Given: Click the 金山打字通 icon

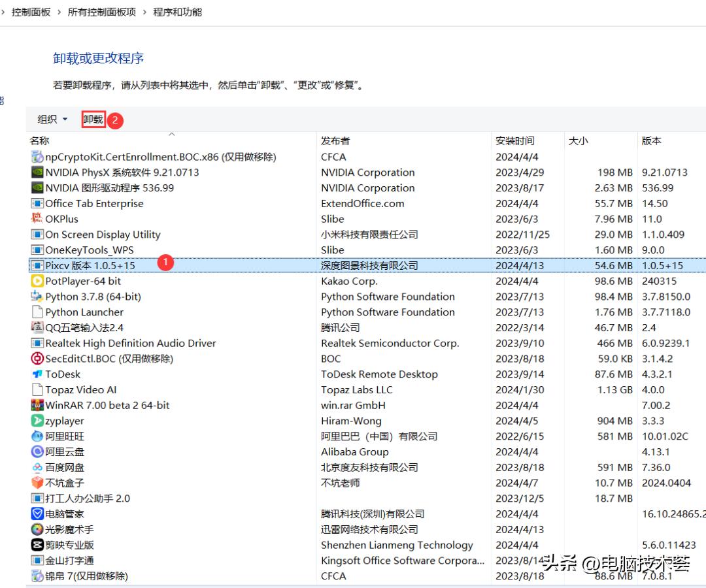Looking at the screenshot, I should point(37,561).
